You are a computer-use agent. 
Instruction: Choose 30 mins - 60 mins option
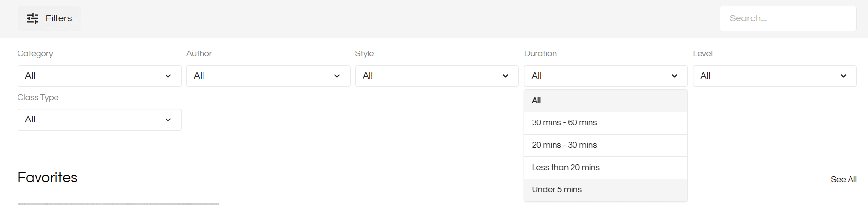tap(606, 123)
